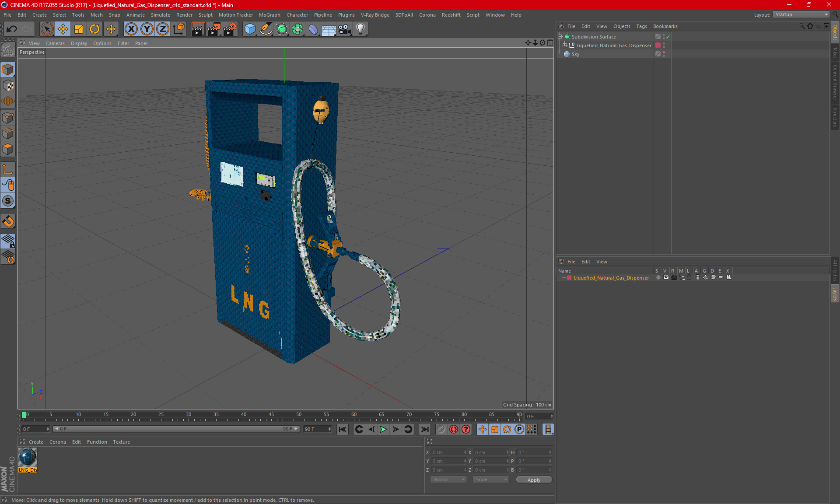Switch to Edges mode
Viewport: 840px width, 504px height.
8,133
